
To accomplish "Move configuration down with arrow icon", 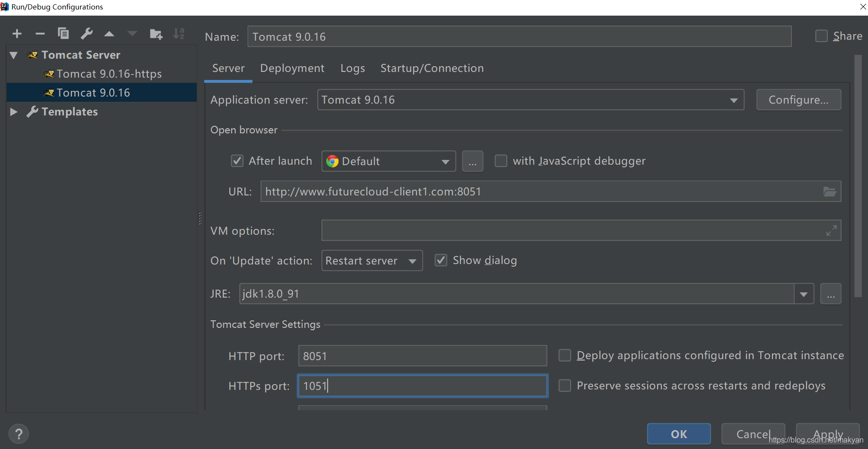I will pos(132,34).
